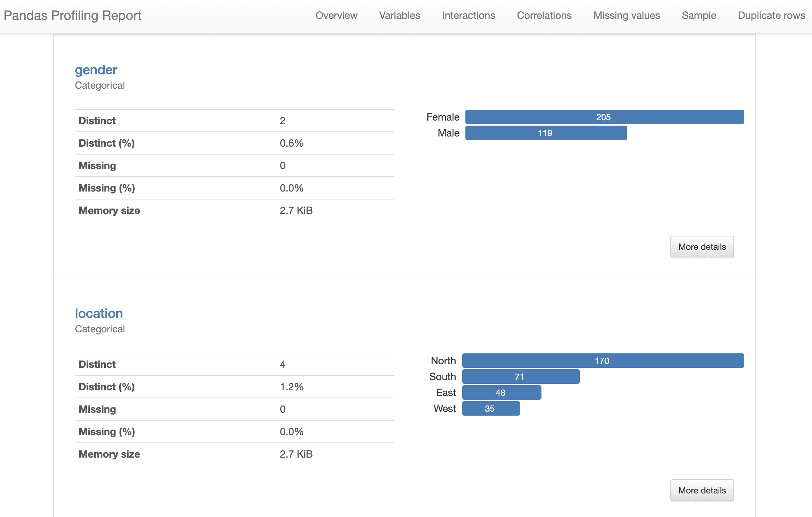Open the Overview section from navigation
The image size is (812, 517).
tap(336, 16)
